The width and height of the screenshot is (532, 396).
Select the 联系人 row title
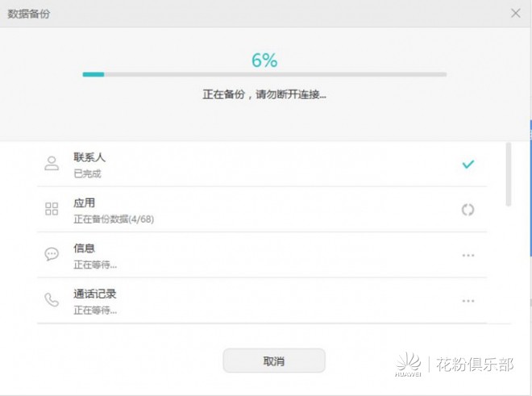[89, 157]
